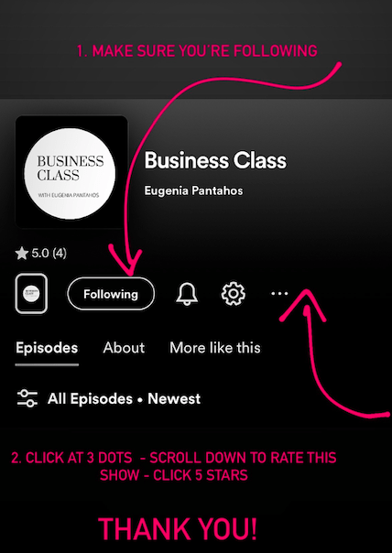
Task: Unfollow the show via the Following button
Action: pos(111,294)
